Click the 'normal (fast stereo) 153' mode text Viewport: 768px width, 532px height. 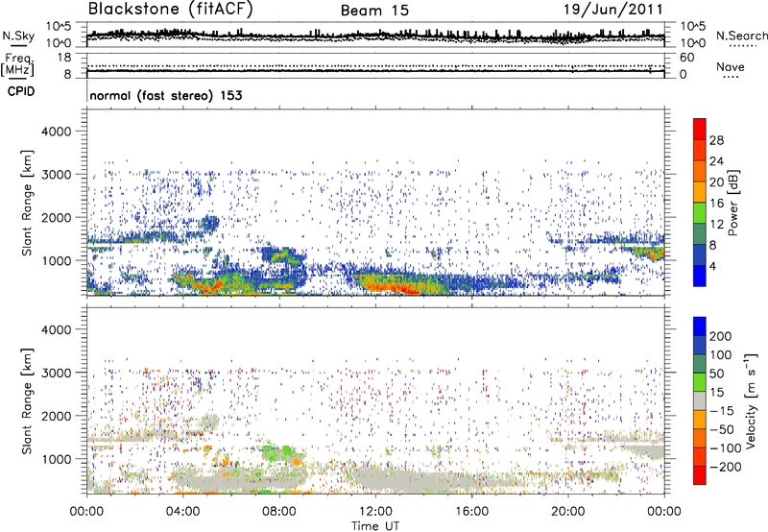166,95
